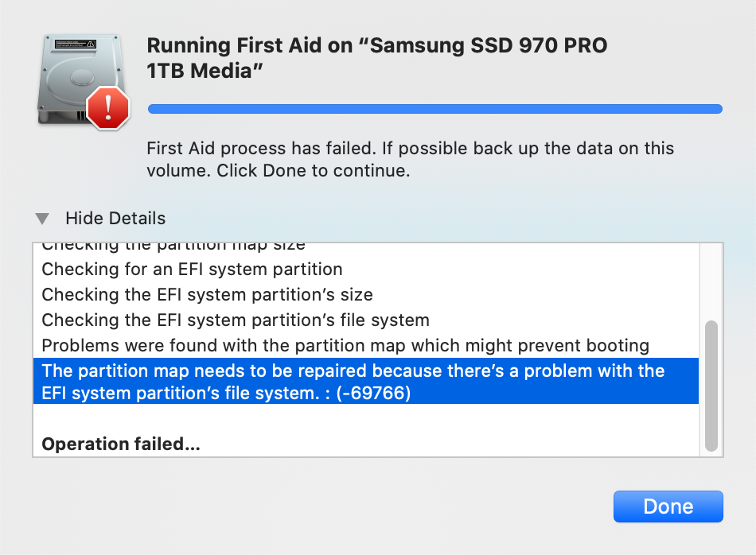Collapse the details with the disclosure triangle
The height and width of the screenshot is (555, 756).
[x=42, y=219]
